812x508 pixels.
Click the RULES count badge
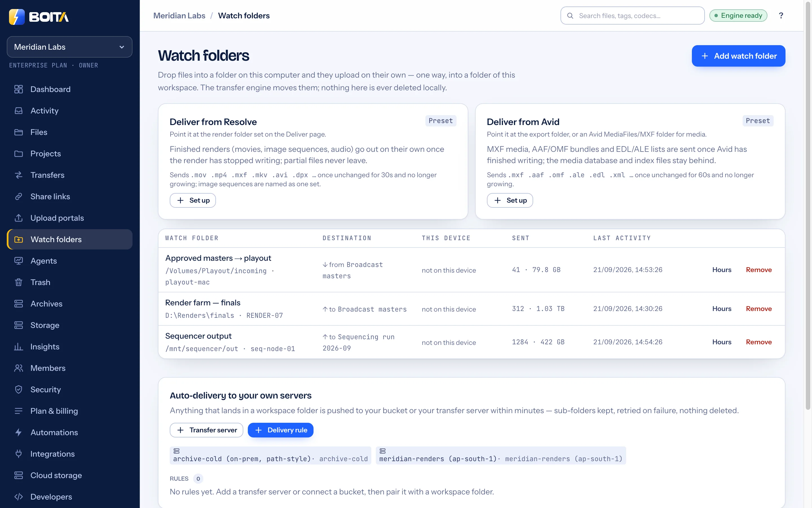(198, 479)
